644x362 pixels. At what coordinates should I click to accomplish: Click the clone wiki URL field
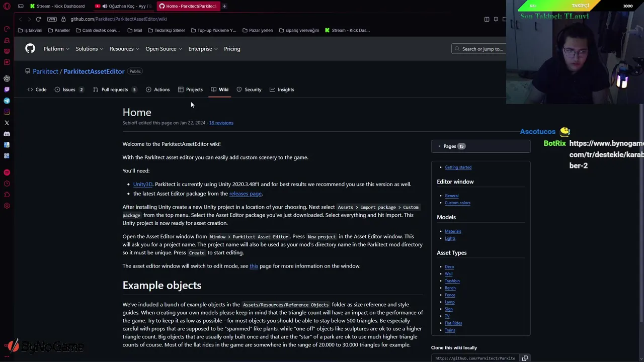pyautogui.click(x=475, y=358)
